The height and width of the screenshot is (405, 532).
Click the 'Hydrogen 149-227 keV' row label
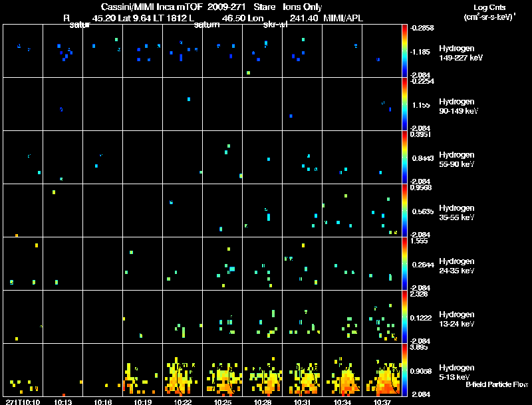[x=460, y=53]
